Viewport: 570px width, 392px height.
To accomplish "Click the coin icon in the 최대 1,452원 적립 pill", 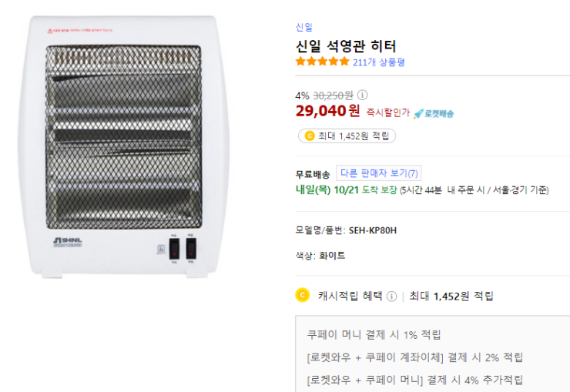I will tap(310, 136).
